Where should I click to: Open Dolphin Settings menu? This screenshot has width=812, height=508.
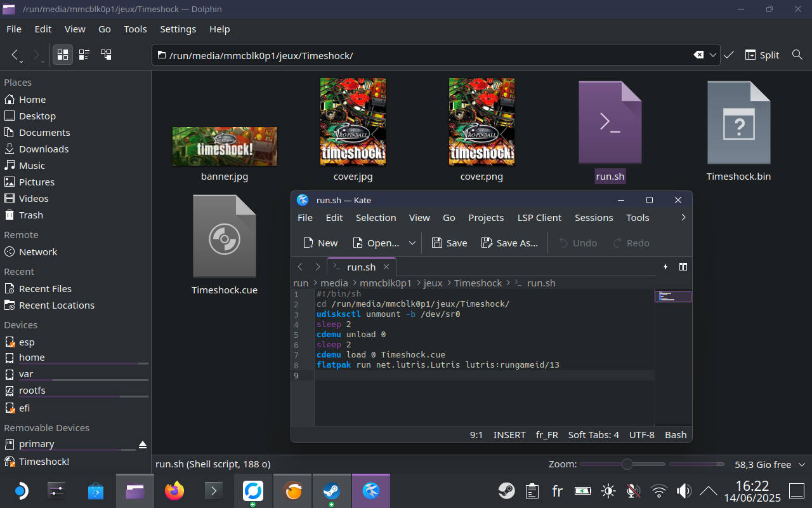point(178,29)
